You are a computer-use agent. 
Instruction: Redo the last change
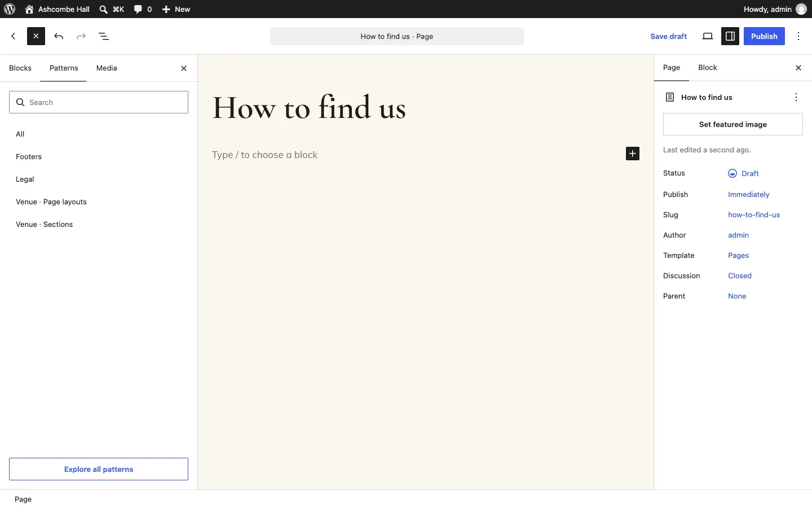click(81, 36)
